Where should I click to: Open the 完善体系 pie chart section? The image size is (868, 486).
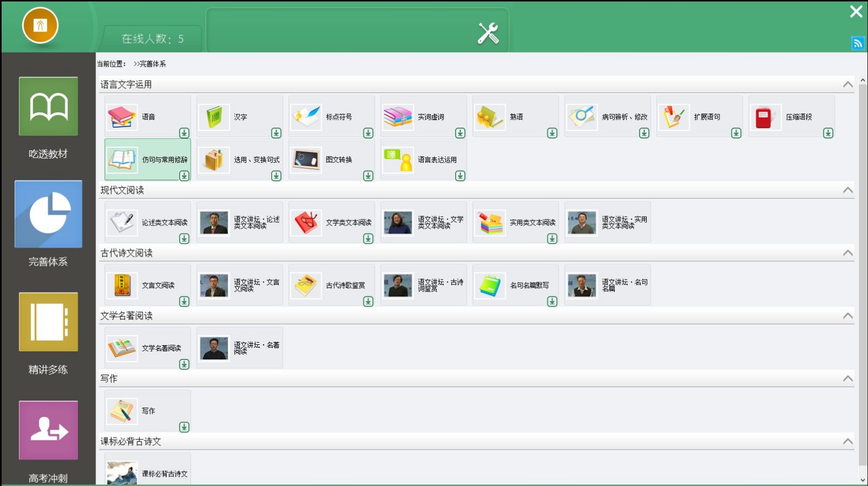coord(48,214)
